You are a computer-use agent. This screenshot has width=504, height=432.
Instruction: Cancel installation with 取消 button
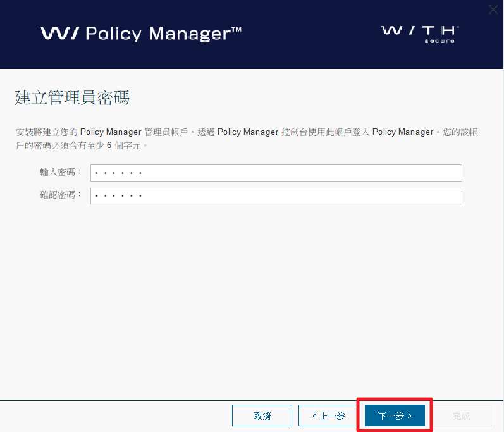coord(262,416)
